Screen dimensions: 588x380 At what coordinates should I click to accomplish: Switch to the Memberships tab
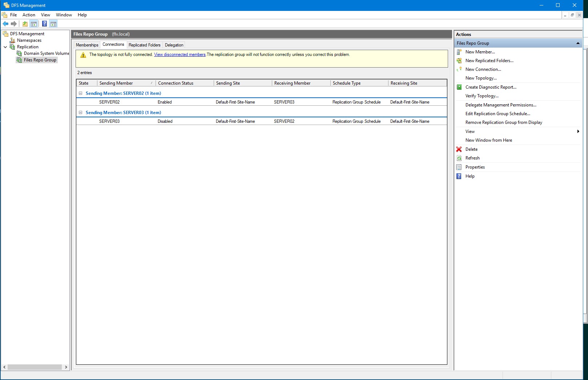[x=87, y=45]
